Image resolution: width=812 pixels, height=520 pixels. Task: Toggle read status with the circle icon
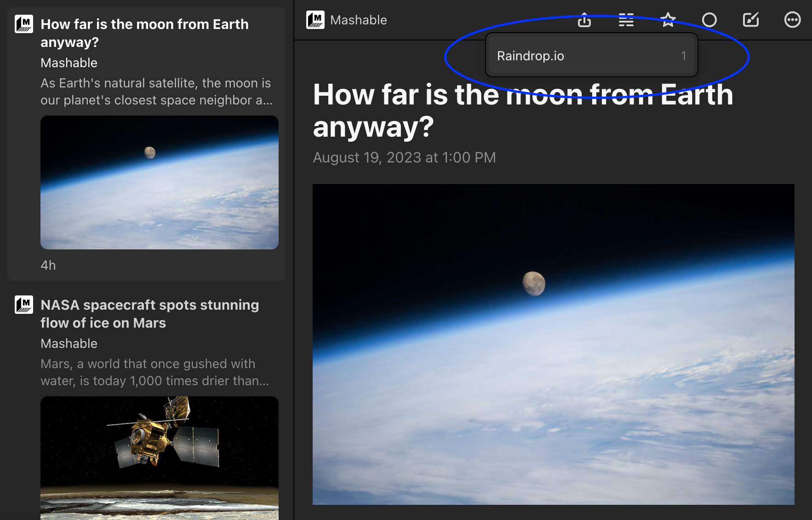coord(709,20)
